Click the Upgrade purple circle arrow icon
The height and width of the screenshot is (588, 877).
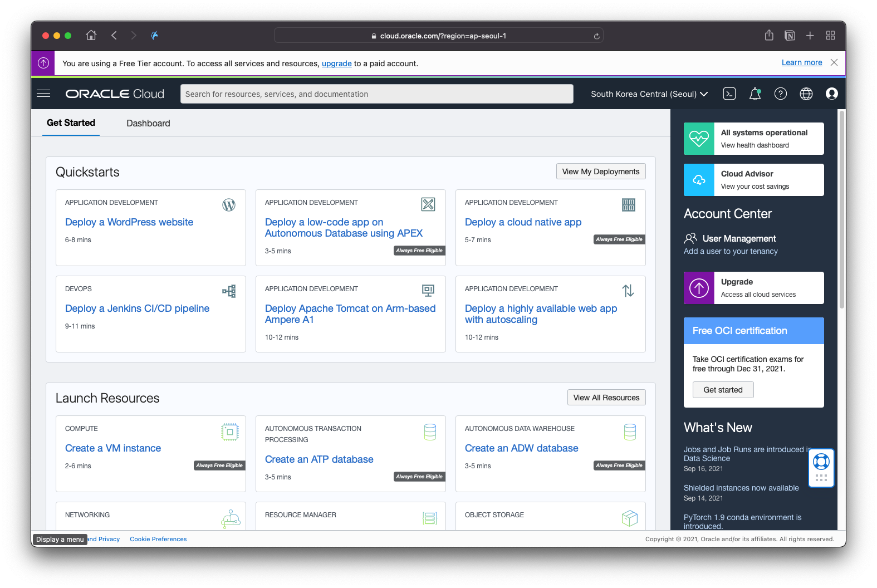point(699,288)
